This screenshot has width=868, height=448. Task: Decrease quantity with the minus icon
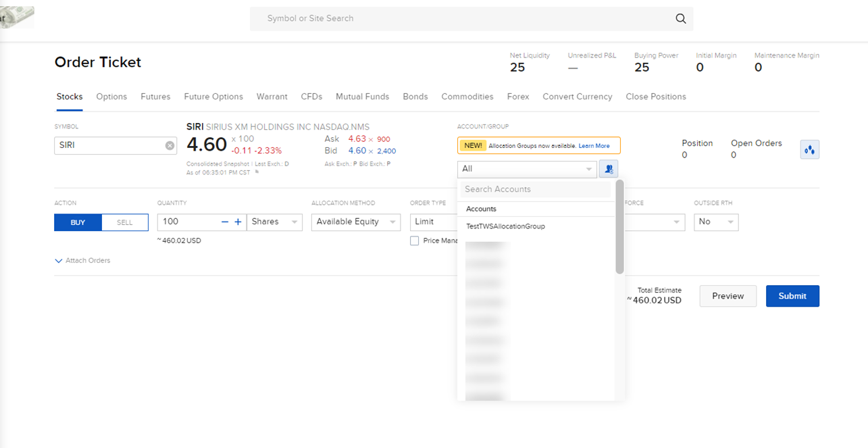tap(225, 222)
